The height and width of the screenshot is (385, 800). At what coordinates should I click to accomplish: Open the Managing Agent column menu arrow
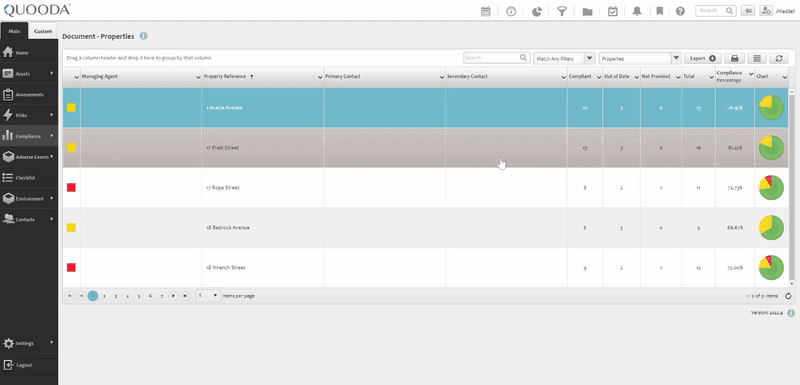tap(198, 77)
